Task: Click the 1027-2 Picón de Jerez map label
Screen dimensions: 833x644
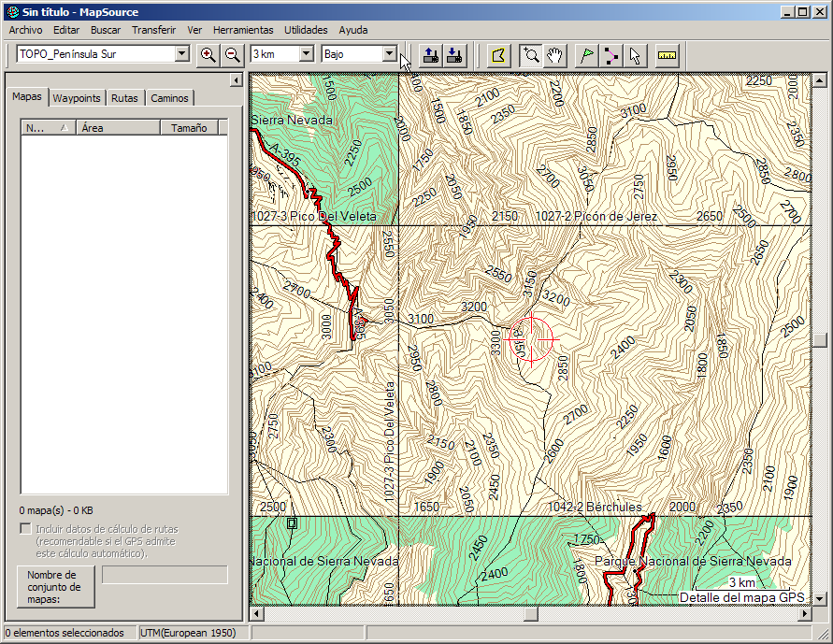Action: [x=596, y=216]
